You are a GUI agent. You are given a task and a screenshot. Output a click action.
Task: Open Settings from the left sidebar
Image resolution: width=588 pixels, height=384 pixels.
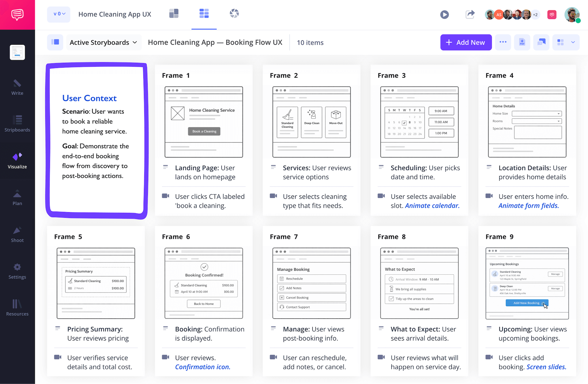pyautogui.click(x=17, y=271)
